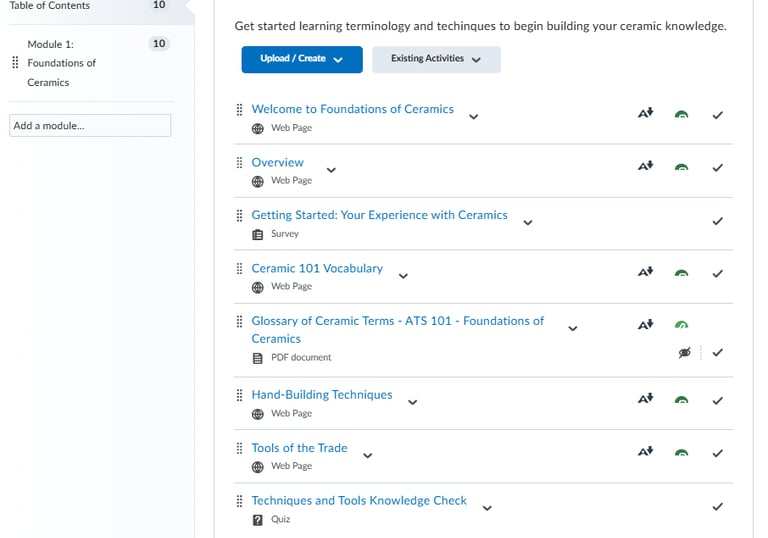The height and width of the screenshot is (538, 768).
Task: Select Module 1: Foundations of Ceramics in sidebar
Action: pos(61,63)
